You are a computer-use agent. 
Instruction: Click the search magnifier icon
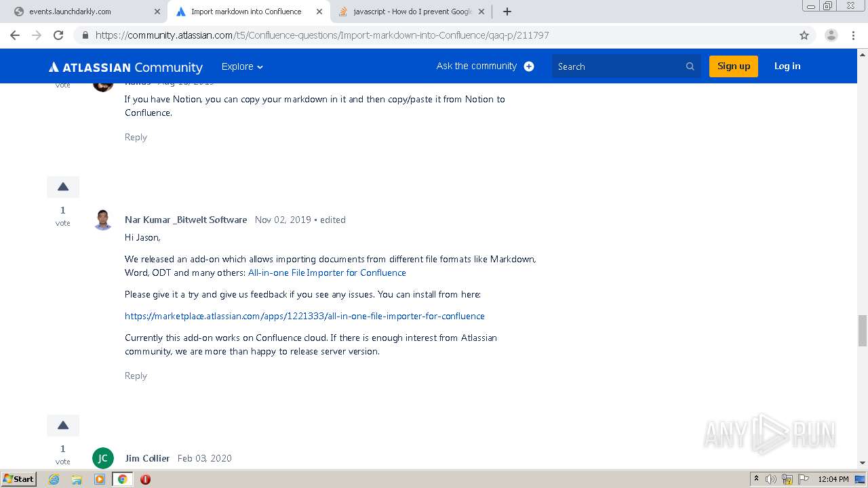[x=690, y=66]
